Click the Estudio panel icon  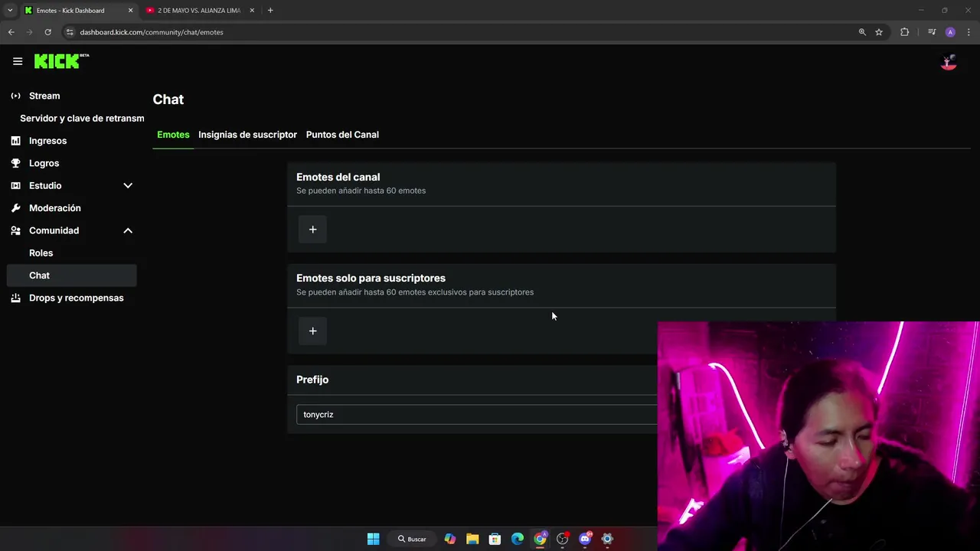[x=15, y=185]
